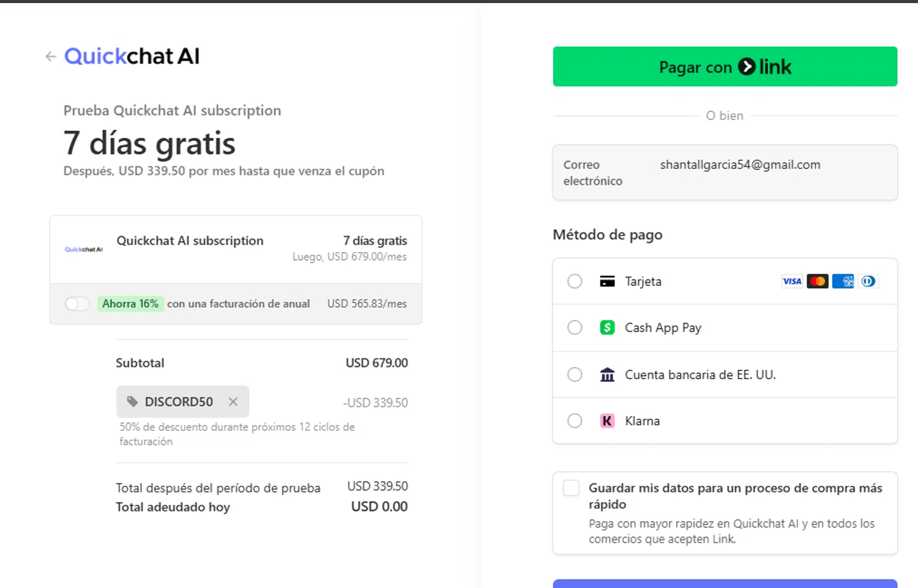This screenshot has height=588, width=918.
Task: Remove the DISCORD50 coupon code
Action: coord(233,402)
